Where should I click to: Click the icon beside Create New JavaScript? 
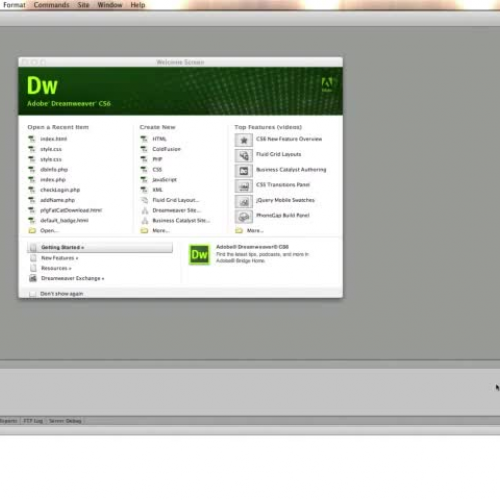pos(144,180)
